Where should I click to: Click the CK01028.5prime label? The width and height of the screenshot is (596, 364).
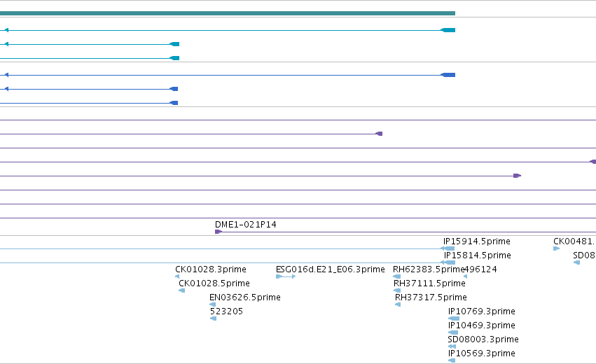click(x=214, y=283)
